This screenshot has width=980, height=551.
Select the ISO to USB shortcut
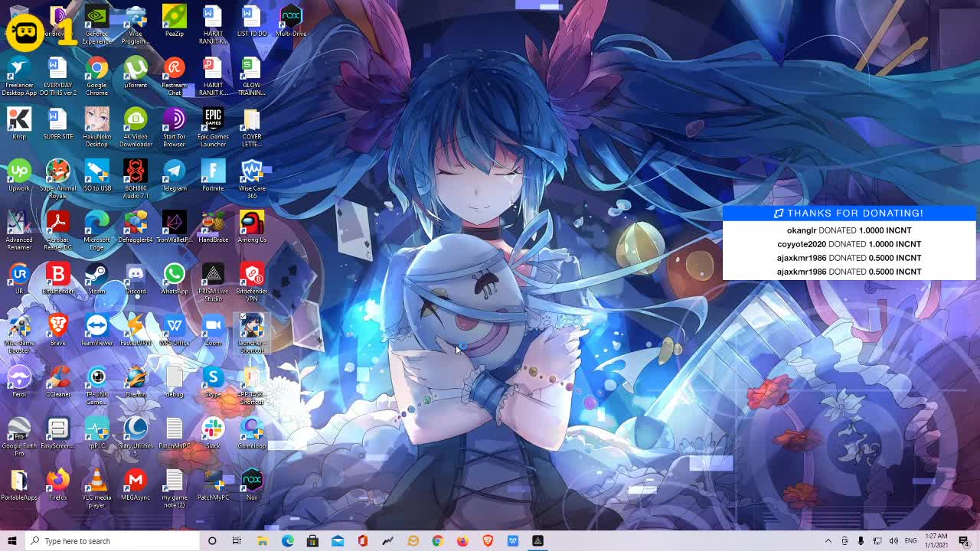pyautogui.click(x=96, y=176)
